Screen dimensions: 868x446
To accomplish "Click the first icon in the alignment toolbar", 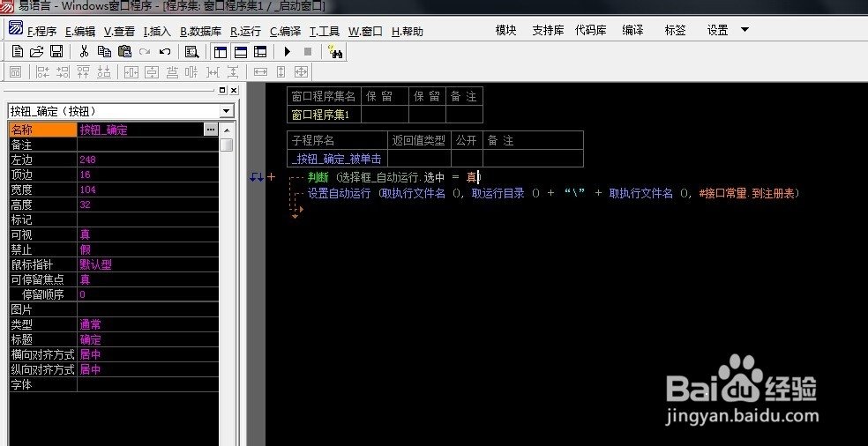I will point(16,72).
